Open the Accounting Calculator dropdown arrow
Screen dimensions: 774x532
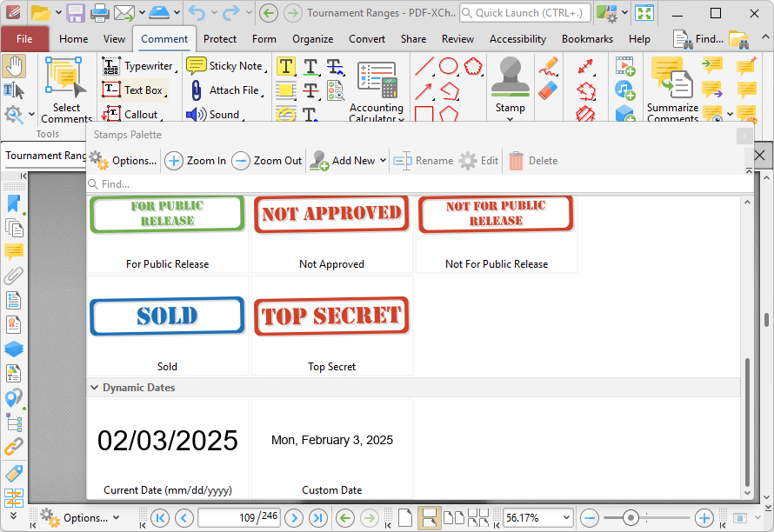(x=401, y=119)
